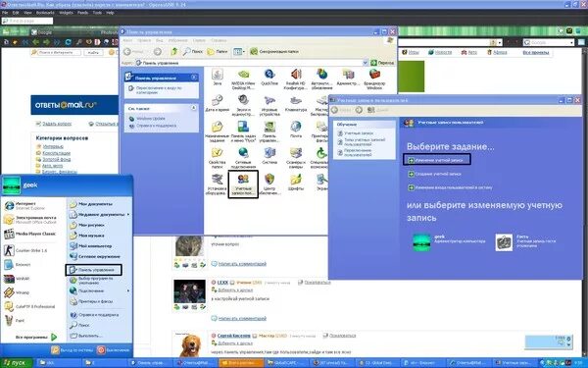Launch Winamp from Start menu

point(17,292)
